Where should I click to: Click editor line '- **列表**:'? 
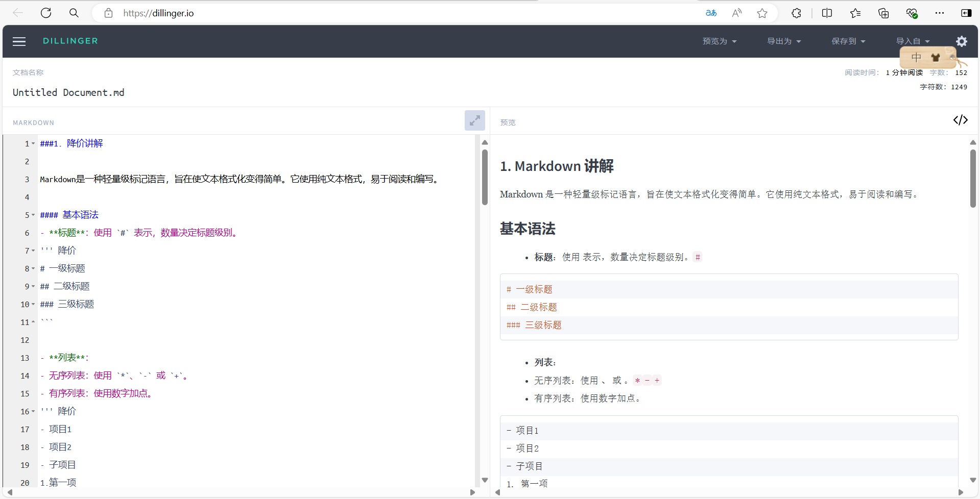[x=65, y=358]
